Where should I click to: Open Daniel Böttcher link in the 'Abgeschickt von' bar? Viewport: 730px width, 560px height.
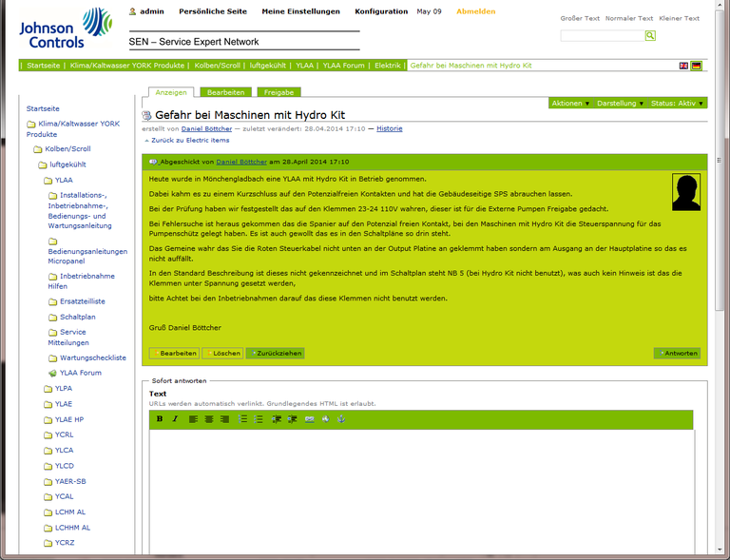(241, 162)
